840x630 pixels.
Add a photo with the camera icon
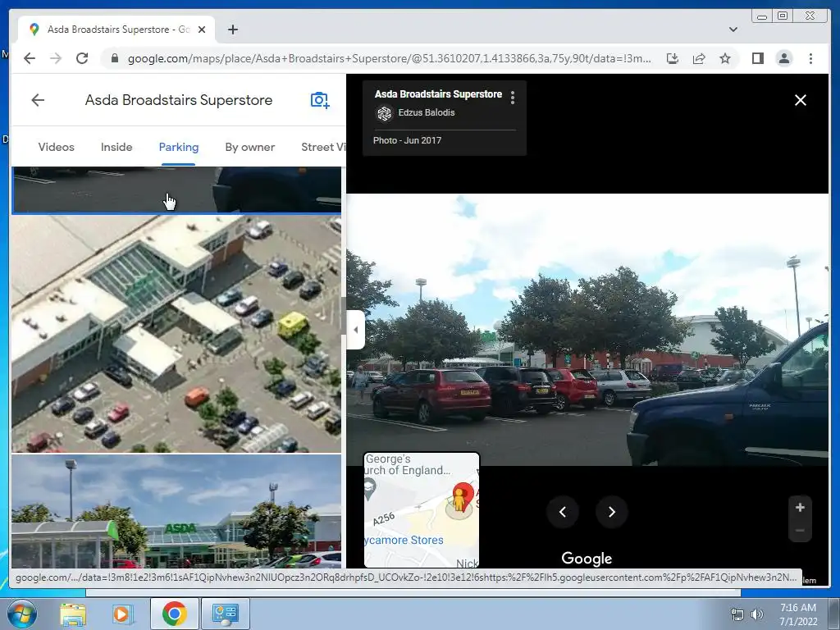[x=320, y=100]
